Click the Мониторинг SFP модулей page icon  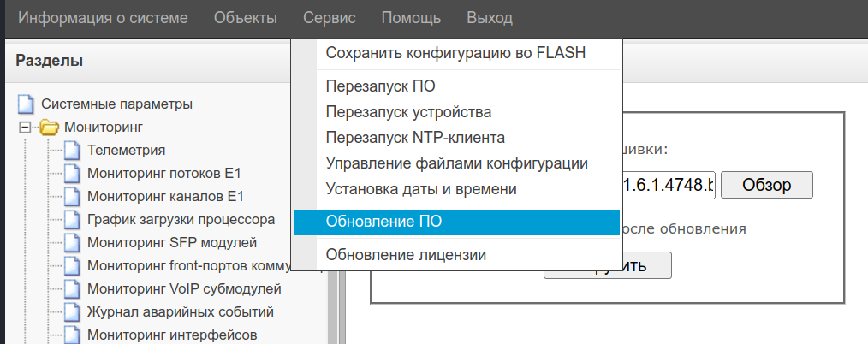coord(73,243)
